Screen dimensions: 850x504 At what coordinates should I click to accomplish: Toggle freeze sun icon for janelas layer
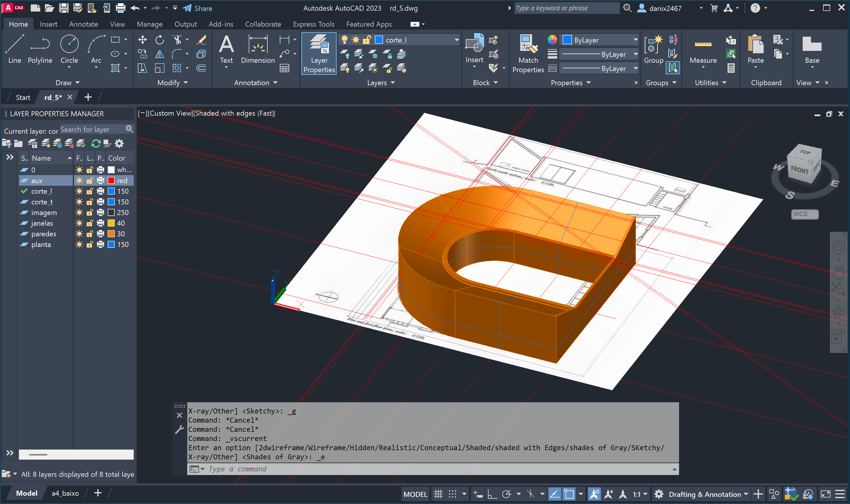point(79,223)
